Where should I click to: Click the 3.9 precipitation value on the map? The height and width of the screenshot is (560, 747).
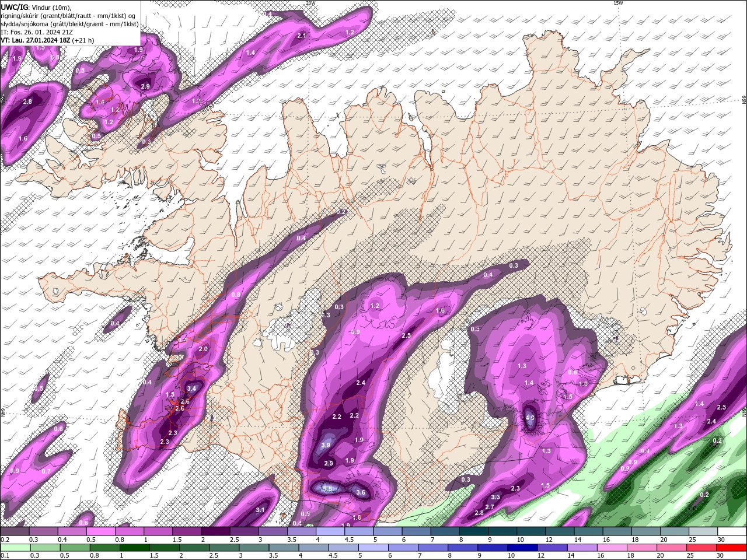coord(326,445)
